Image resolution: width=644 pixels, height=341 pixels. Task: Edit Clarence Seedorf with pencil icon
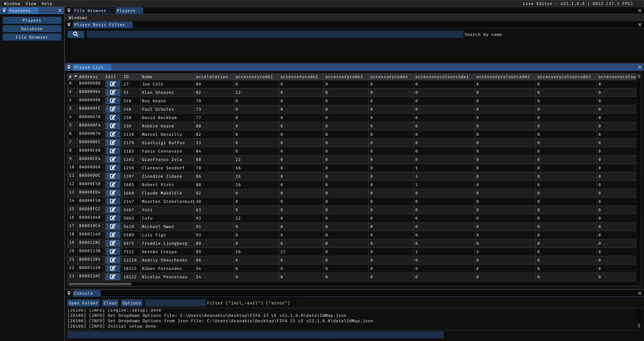(x=113, y=168)
